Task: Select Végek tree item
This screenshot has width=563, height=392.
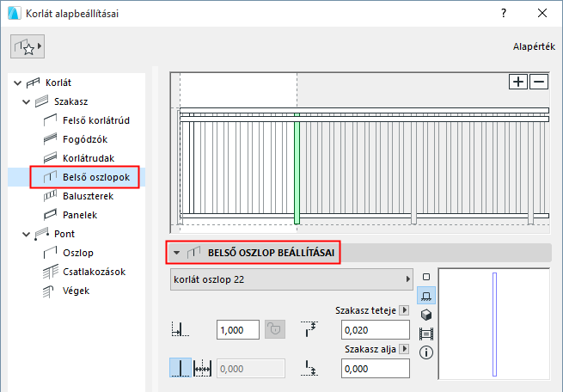Action: (76, 291)
